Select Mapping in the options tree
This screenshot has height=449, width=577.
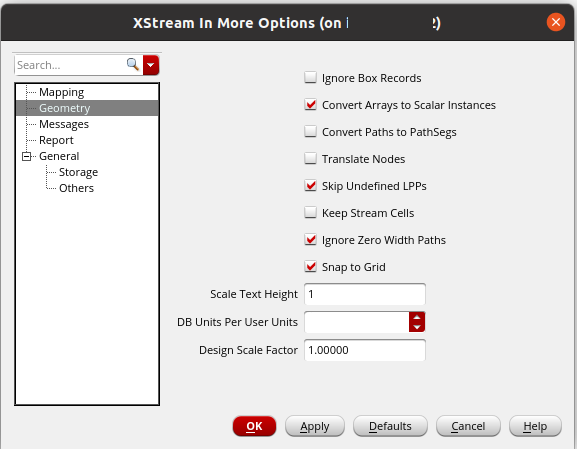click(x=61, y=92)
